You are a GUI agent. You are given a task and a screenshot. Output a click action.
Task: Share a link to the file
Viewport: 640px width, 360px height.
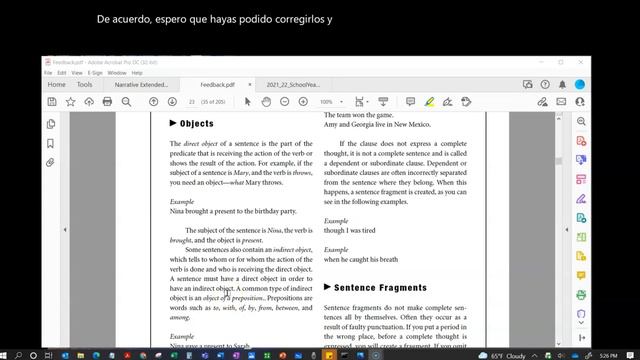click(542, 102)
